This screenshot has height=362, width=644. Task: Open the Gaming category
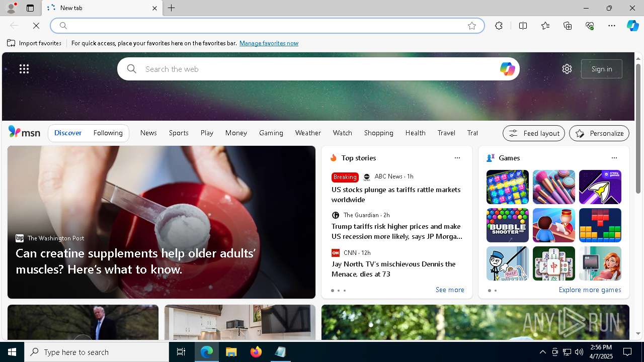pyautogui.click(x=271, y=133)
